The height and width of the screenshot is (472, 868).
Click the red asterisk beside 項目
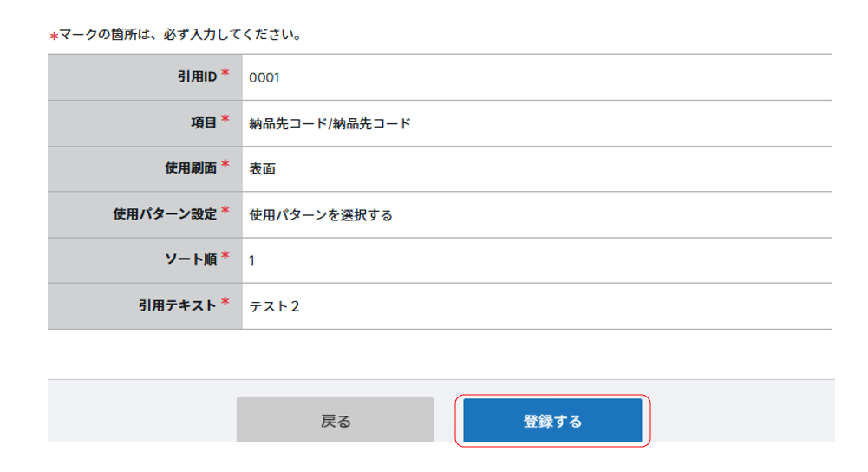coord(225,121)
